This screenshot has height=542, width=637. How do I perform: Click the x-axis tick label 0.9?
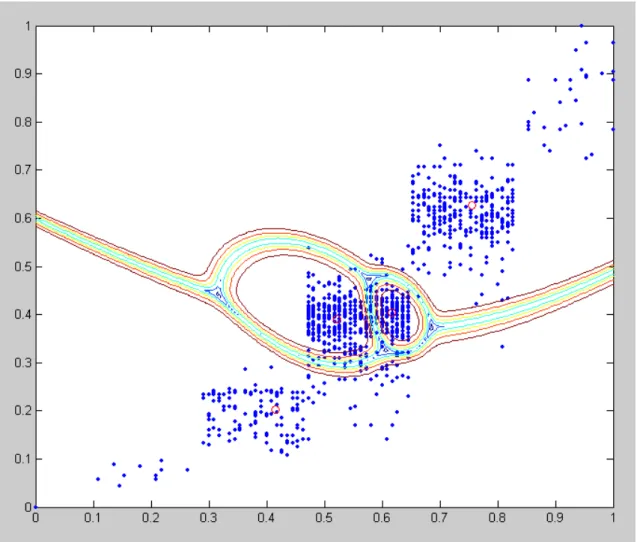555,518
